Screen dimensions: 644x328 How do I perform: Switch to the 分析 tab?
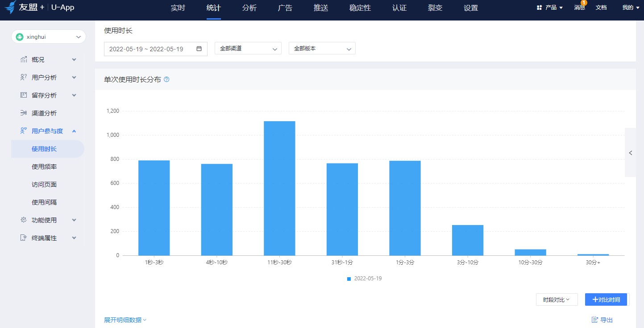click(249, 8)
